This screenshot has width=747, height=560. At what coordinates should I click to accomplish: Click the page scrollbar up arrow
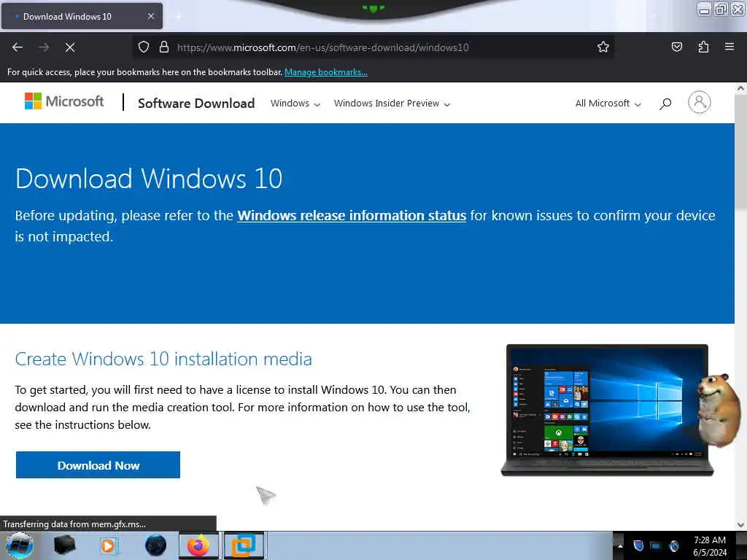(740, 88)
